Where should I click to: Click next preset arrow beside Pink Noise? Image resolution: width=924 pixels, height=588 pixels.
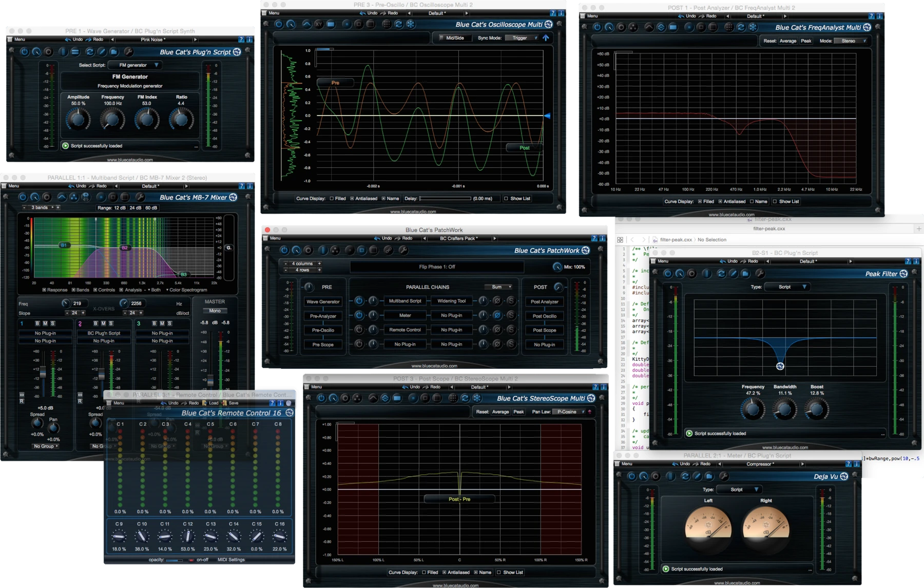click(195, 39)
